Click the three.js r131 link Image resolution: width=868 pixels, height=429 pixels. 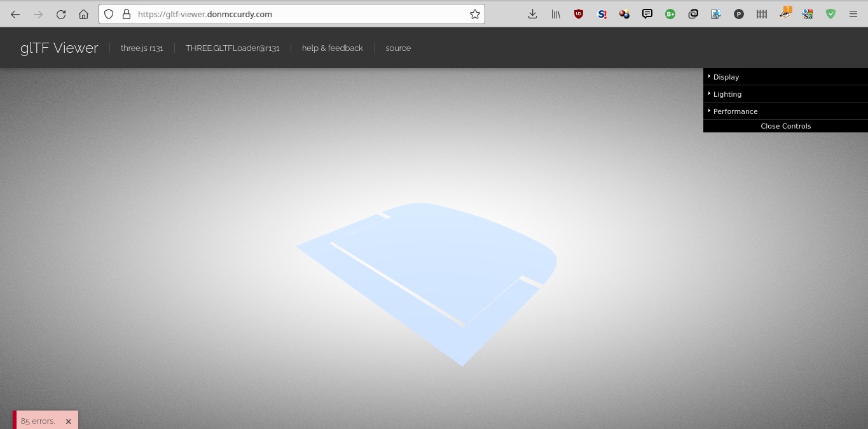click(x=142, y=48)
